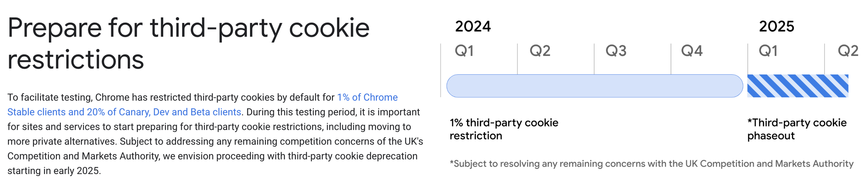Click the heading word 'restrictions'
The image size is (868, 189).
pos(76,59)
